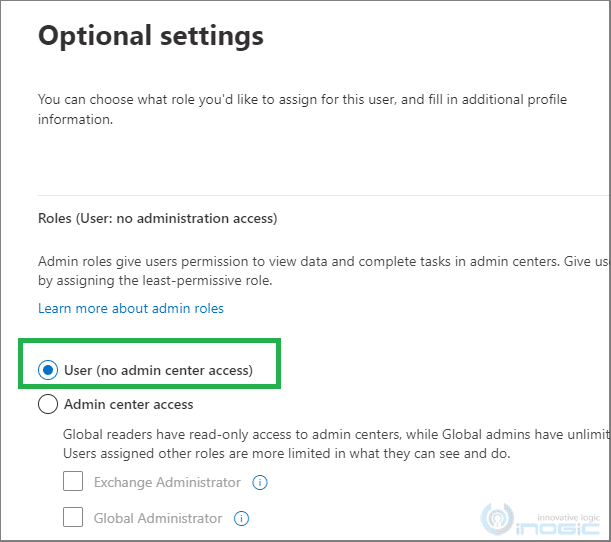Select the User (no admin center access) radio button

tap(48, 370)
